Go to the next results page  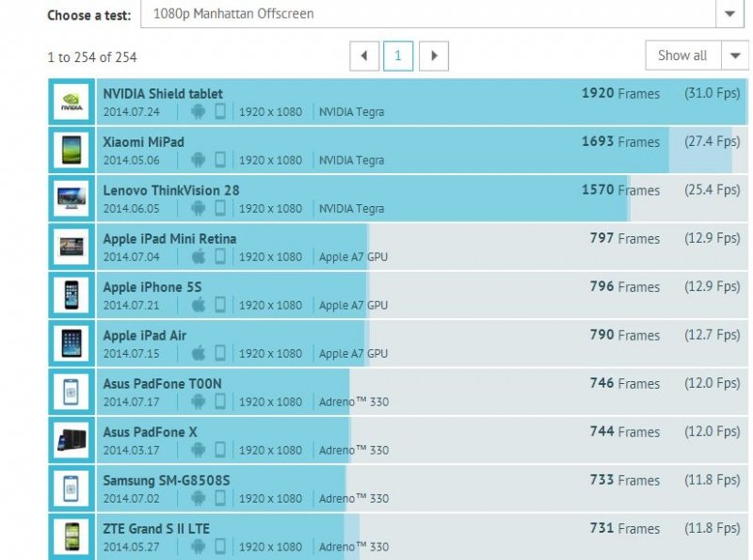click(x=433, y=56)
